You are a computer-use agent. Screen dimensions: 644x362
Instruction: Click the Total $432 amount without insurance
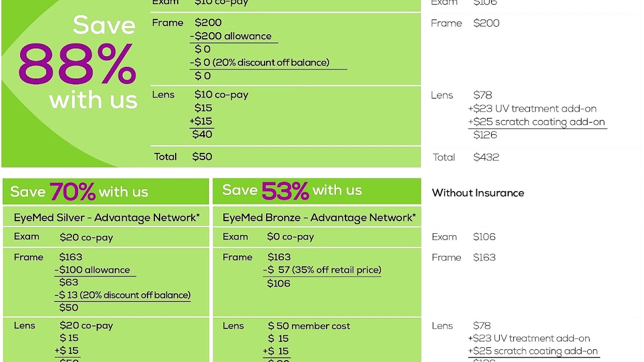pyautogui.click(x=486, y=157)
